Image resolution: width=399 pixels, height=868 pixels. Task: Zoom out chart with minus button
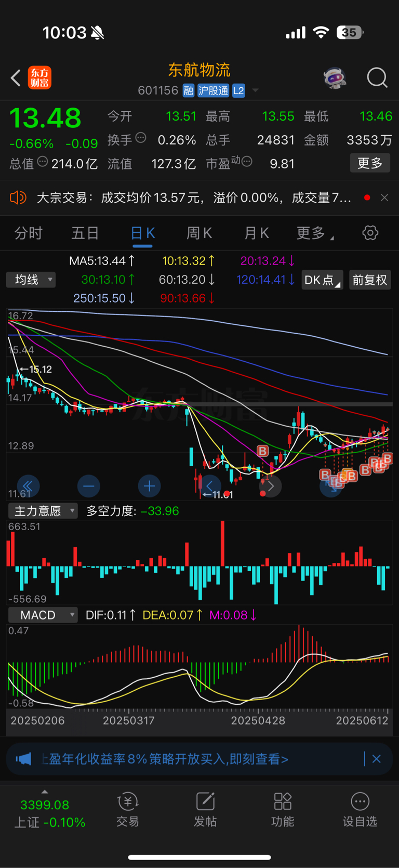click(89, 486)
